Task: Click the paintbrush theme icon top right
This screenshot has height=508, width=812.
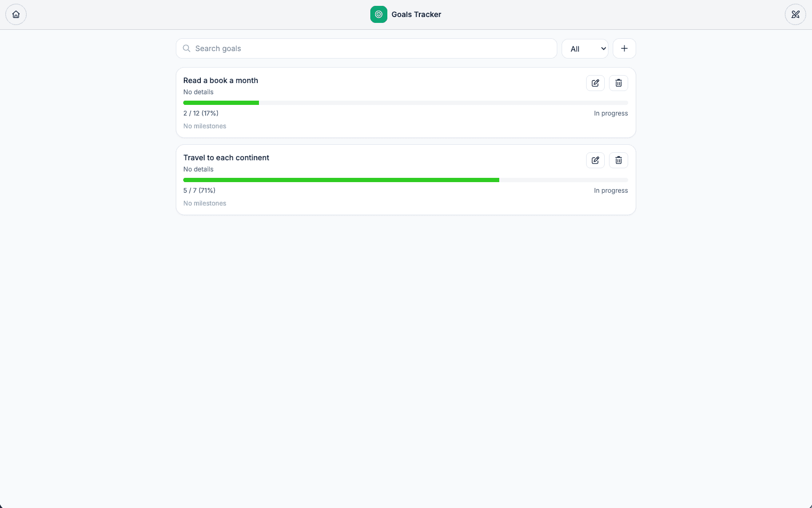Action: coord(795,14)
